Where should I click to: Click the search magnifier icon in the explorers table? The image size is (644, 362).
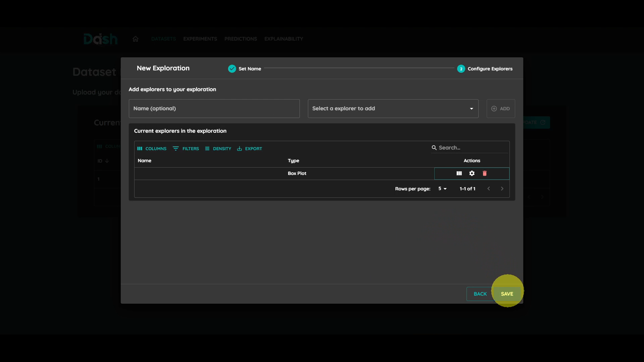(x=434, y=147)
